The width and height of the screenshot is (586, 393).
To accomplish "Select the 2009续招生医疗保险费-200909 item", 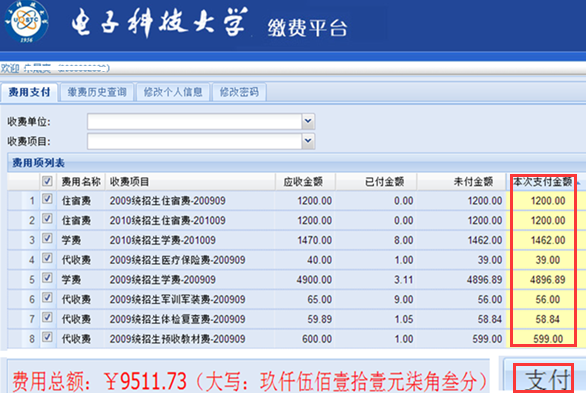I will click(178, 260).
